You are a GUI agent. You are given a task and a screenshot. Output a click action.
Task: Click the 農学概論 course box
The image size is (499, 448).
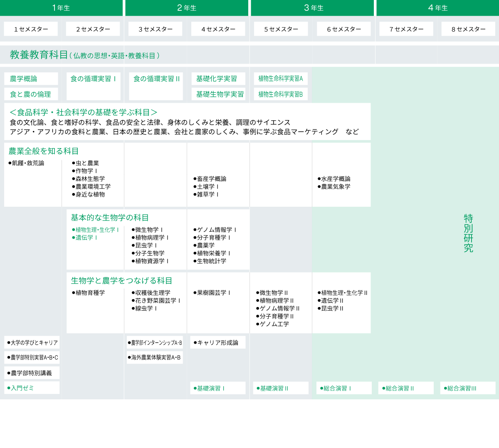coord(31,79)
